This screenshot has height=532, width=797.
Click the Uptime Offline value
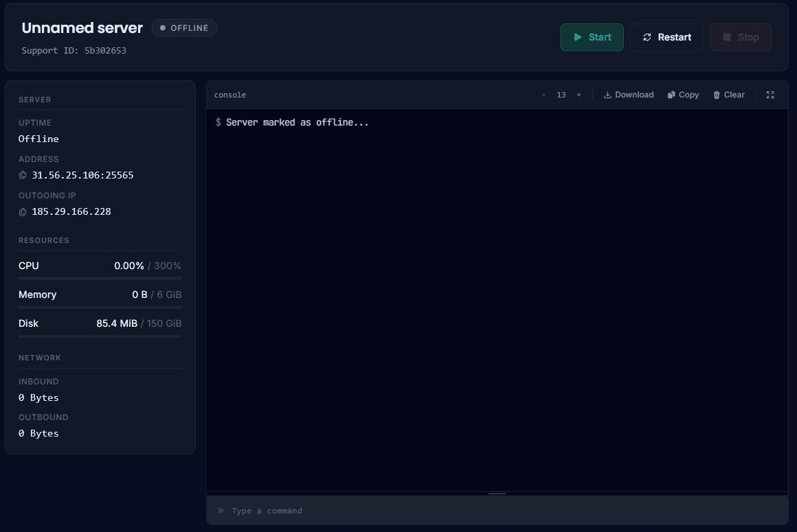[38, 139]
